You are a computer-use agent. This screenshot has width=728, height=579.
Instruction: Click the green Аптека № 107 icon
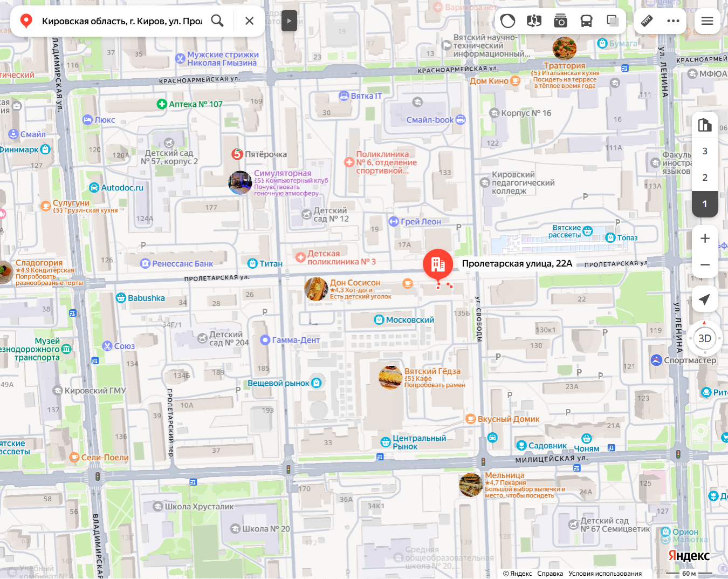162,104
